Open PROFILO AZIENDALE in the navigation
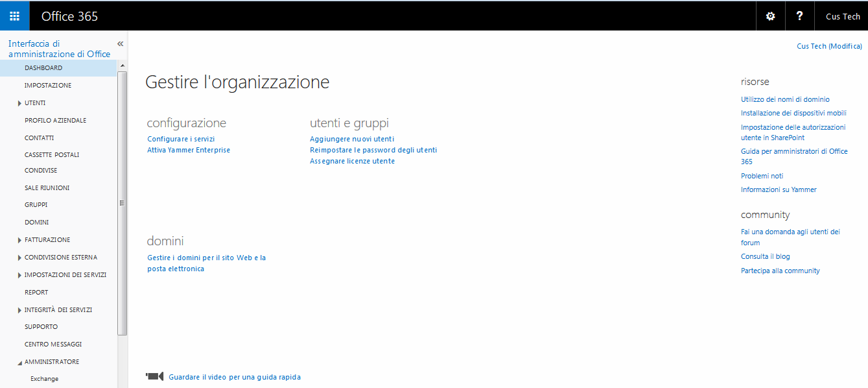 (x=55, y=121)
